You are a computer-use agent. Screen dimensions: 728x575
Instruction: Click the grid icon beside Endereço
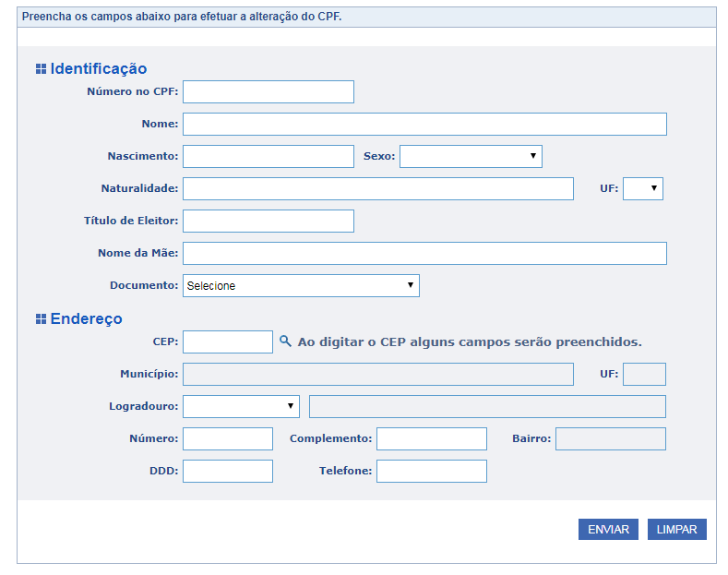pyautogui.click(x=41, y=319)
